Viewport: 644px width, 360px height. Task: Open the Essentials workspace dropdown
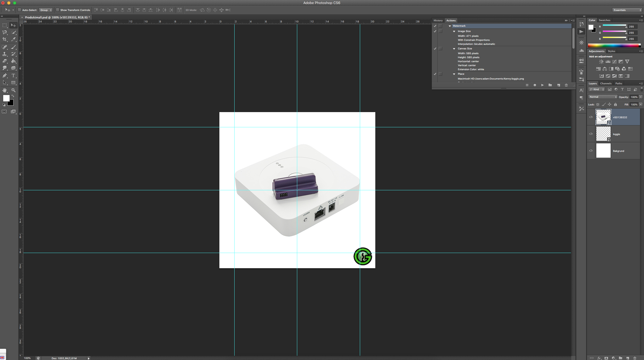627,10
